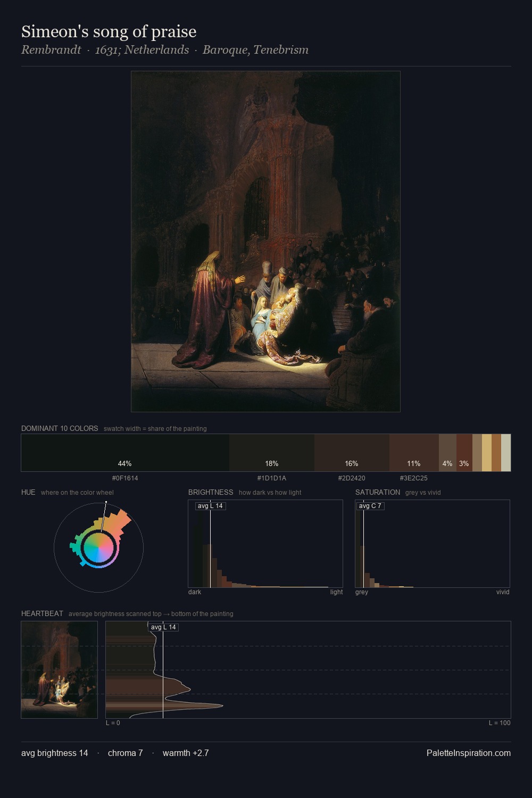Click "chroma 7" in the footer

point(126,753)
